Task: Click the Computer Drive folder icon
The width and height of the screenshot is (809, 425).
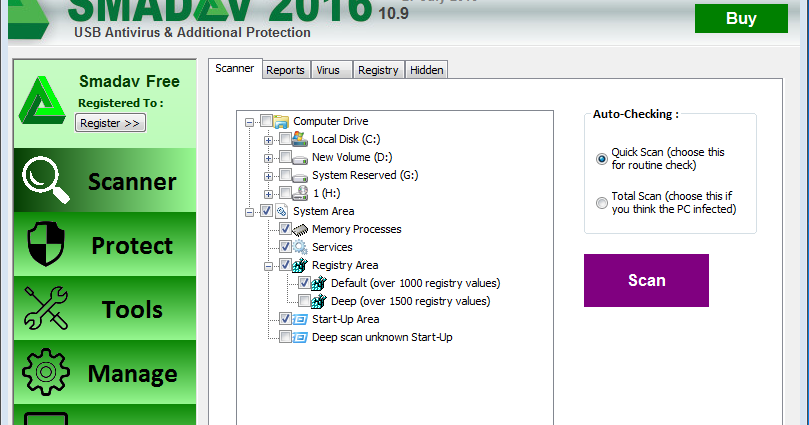Action: click(x=281, y=122)
